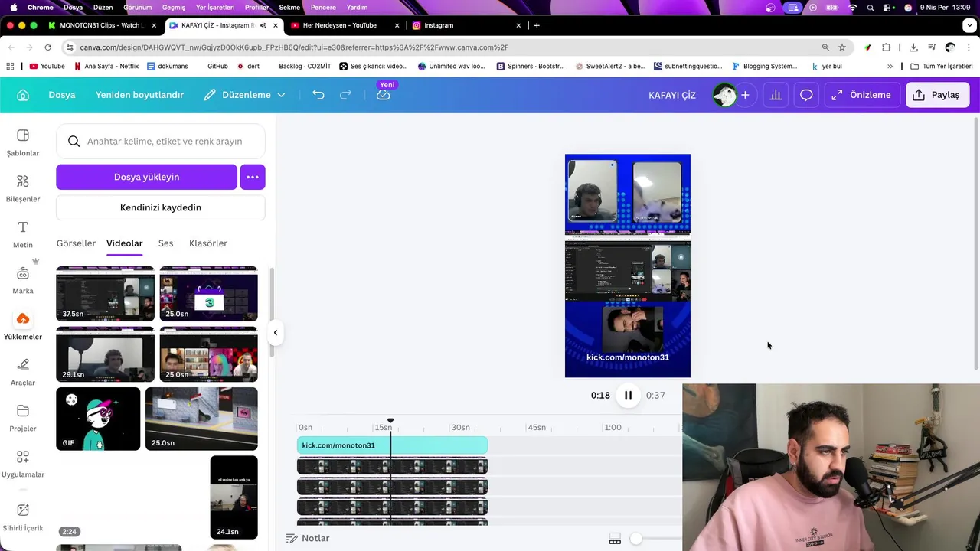Open Uygulamalar sidebar panel

23,464
